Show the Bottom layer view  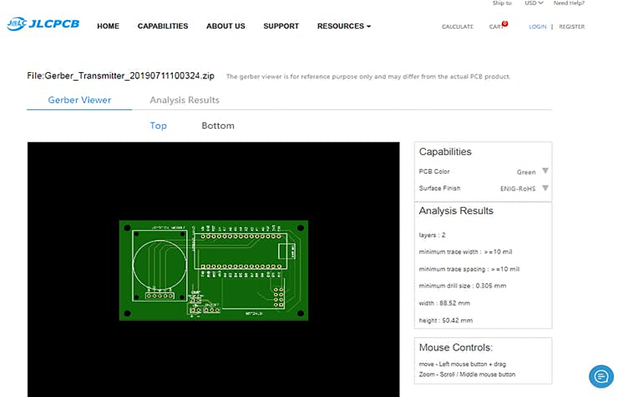coord(218,126)
